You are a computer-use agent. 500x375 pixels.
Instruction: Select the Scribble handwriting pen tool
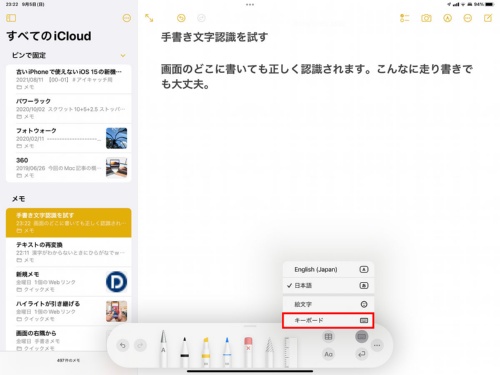pos(163,349)
